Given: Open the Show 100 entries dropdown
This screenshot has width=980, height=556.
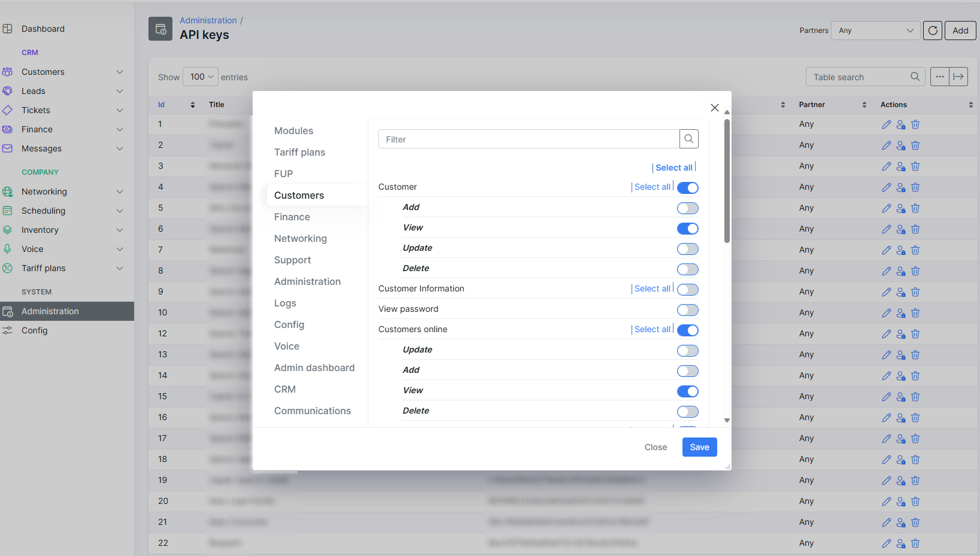Looking at the screenshot, I should tap(201, 77).
